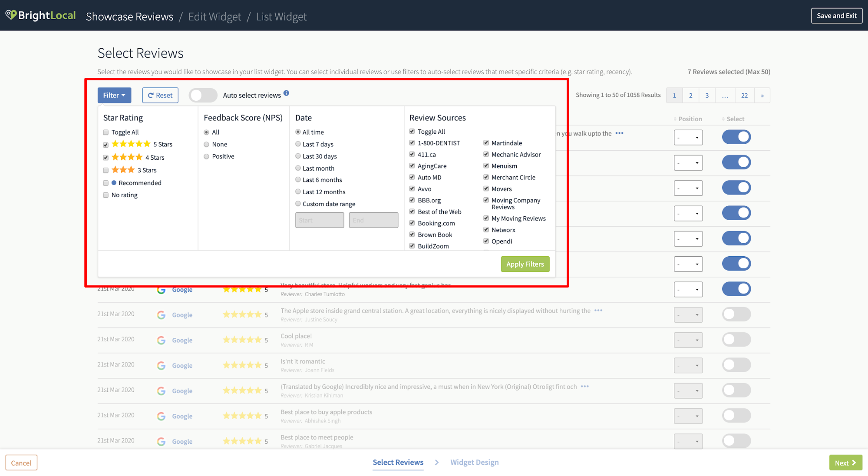Select Last 12 months date option

click(298, 192)
